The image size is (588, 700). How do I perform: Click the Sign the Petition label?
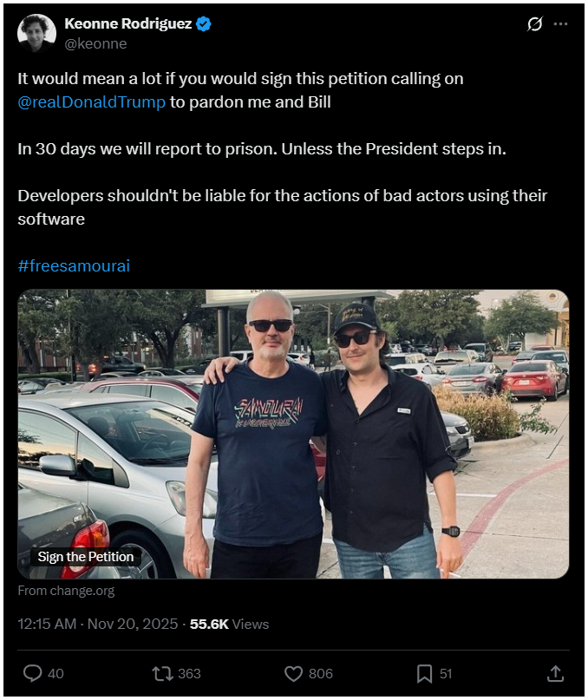[85, 557]
